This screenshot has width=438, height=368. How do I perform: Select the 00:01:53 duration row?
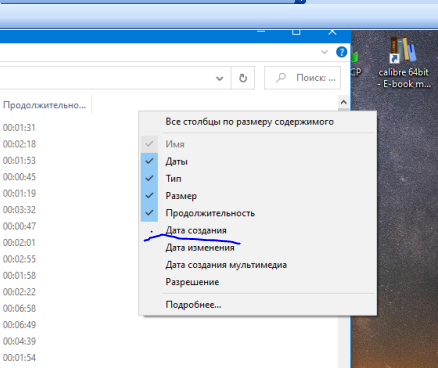(19, 161)
